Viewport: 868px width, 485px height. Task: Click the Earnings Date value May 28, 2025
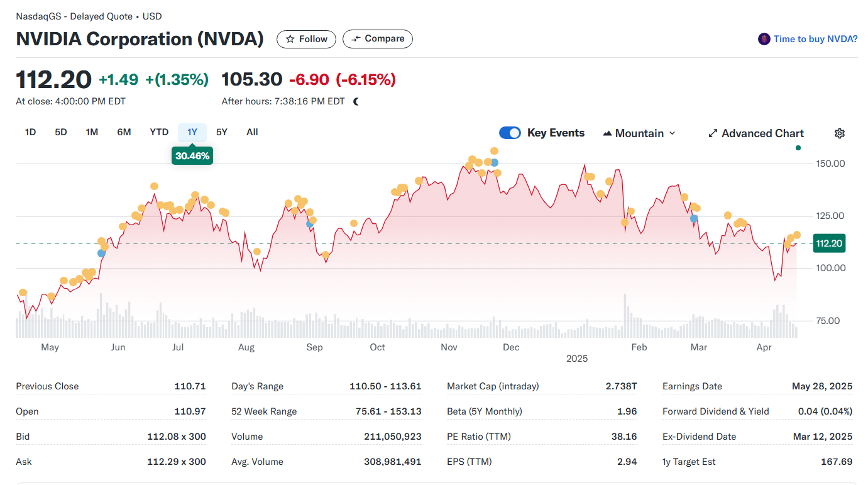(x=822, y=386)
